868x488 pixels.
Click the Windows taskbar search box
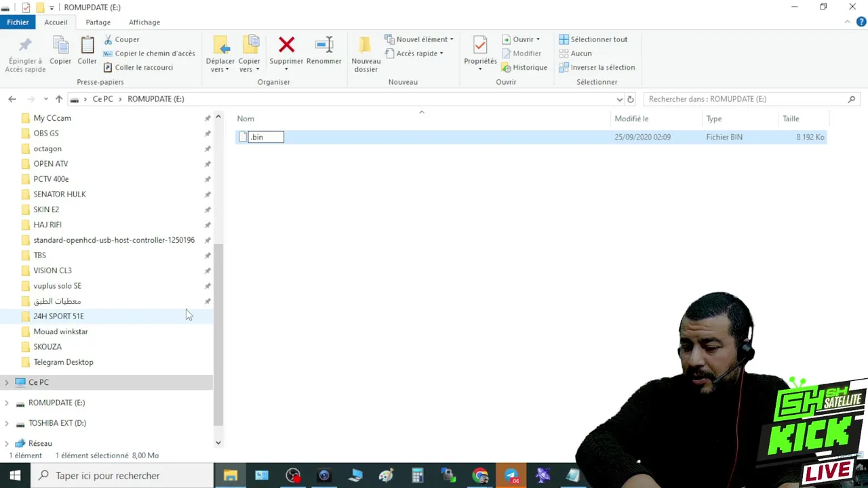pos(122,476)
